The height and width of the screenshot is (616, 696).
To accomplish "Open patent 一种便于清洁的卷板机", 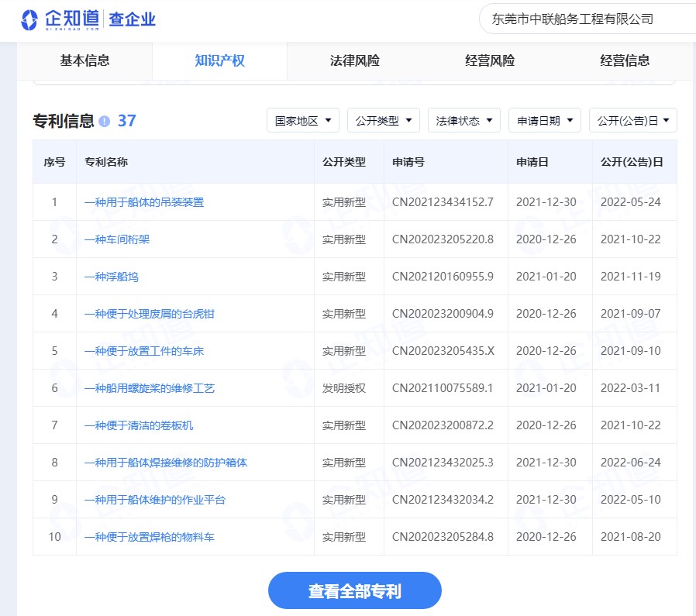I will point(139,425).
